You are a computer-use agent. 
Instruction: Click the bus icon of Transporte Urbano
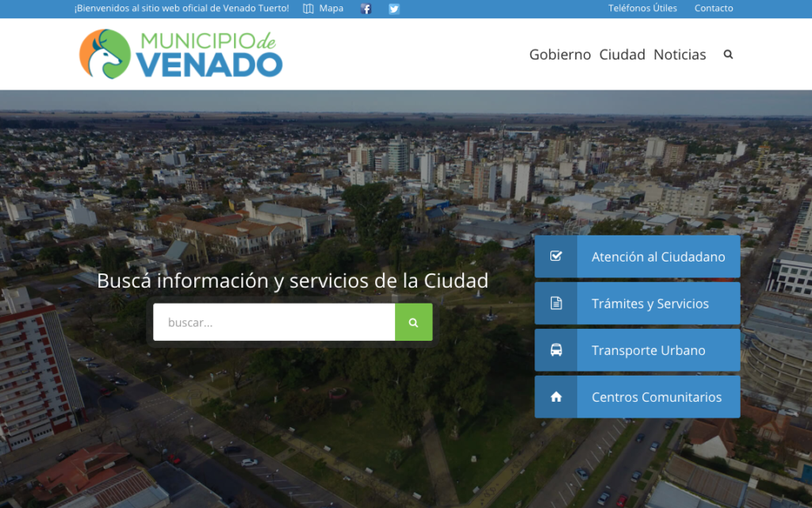tap(556, 350)
